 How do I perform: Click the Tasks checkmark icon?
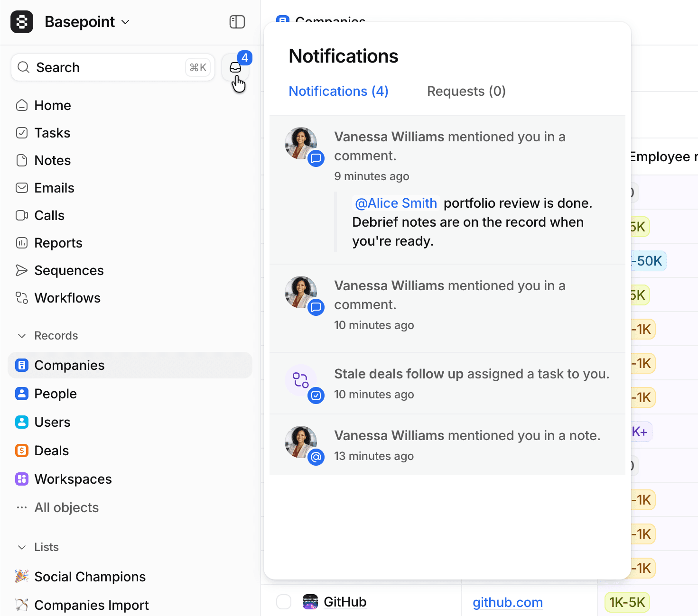22,133
